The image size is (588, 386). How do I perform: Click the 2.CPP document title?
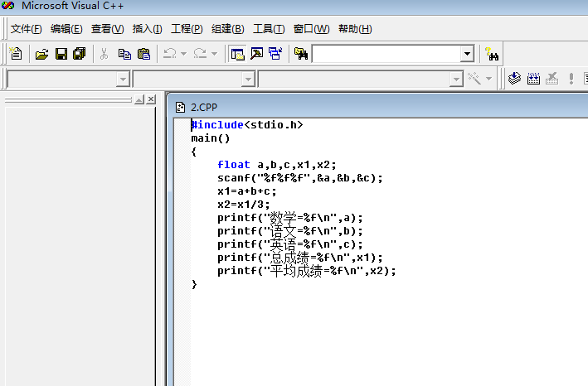[204, 108]
